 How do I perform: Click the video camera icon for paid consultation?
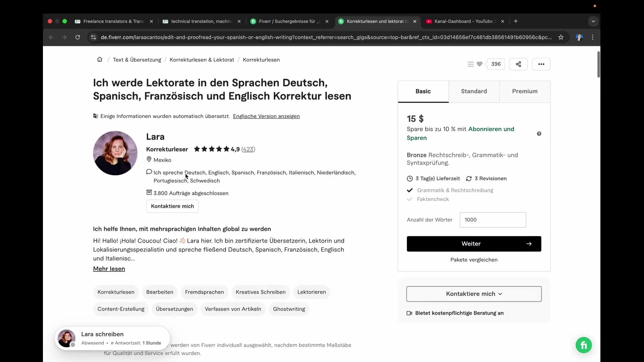point(409,313)
